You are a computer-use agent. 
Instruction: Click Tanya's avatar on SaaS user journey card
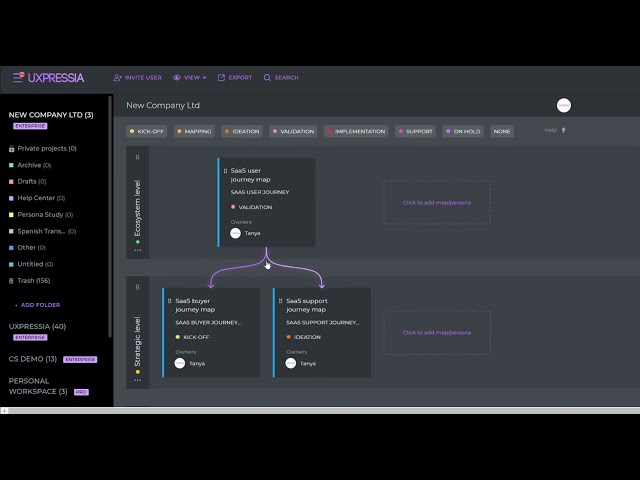236,233
